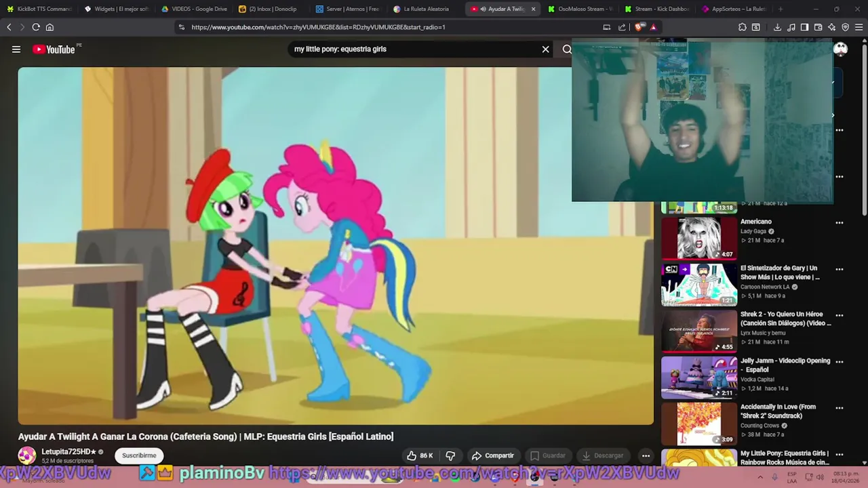This screenshot has height=488, width=868.
Task: Open Brave Rewards triangle icon
Action: tap(653, 27)
